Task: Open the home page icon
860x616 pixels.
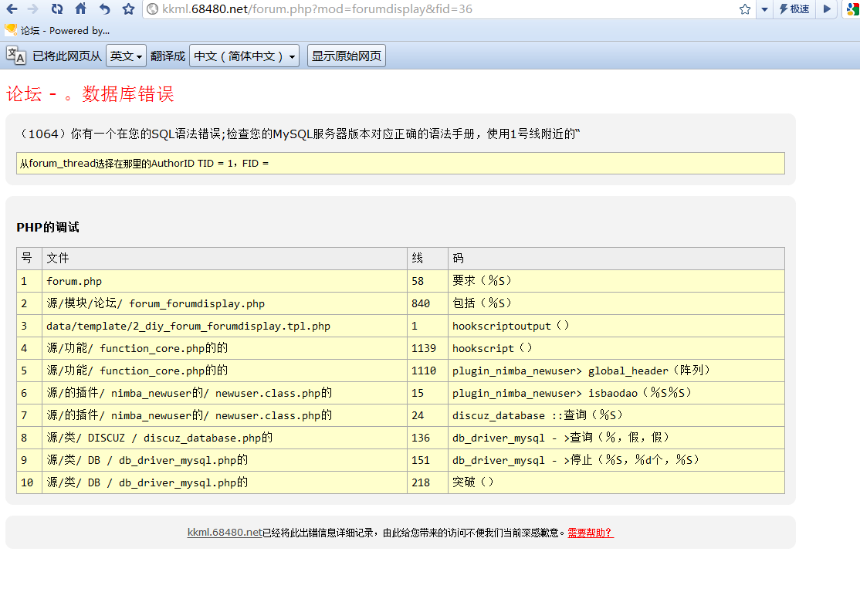Action: coord(80,8)
